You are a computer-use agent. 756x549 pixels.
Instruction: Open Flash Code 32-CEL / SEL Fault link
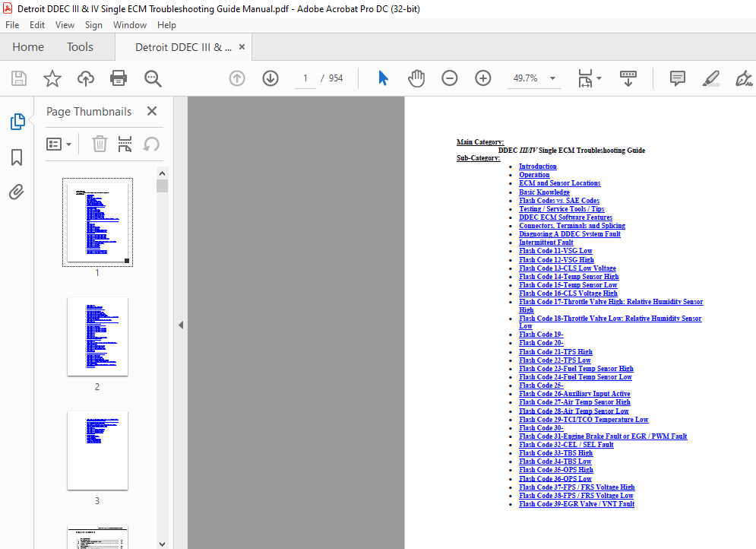pos(567,445)
